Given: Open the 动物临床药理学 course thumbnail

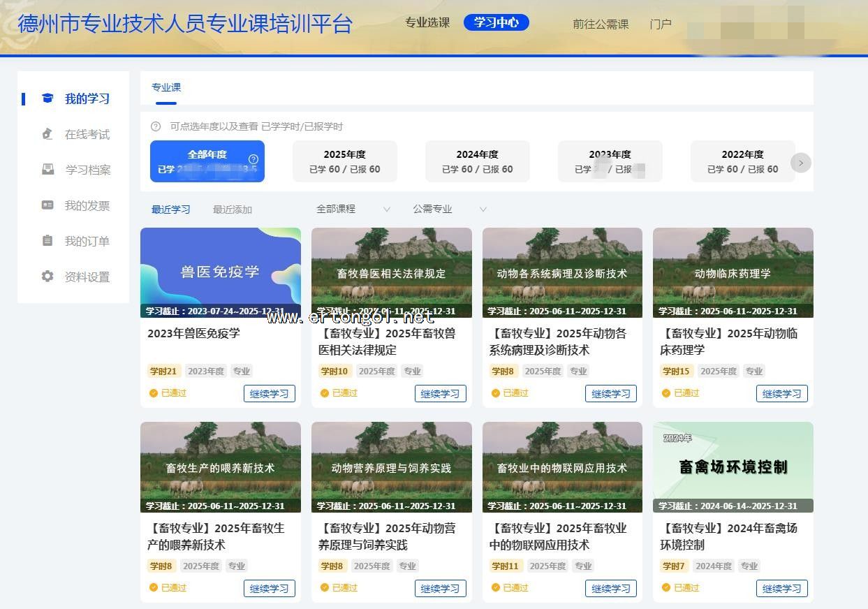Looking at the screenshot, I should click(733, 272).
